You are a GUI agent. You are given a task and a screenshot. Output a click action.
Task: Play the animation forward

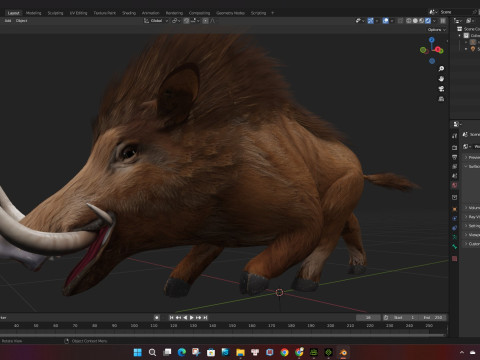[x=192, y=318]
